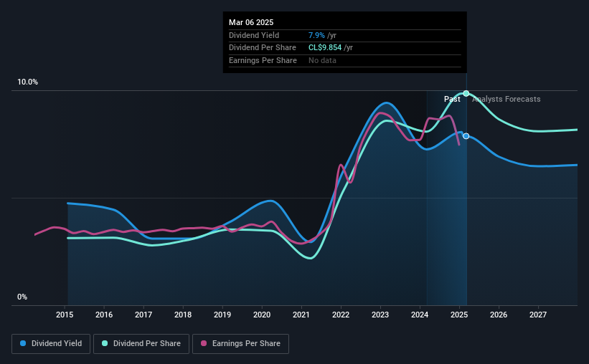The width and height of the screenshot is (589, 364).
Task: Toggle the Dividend Per Share legend button
Action: coord(141,344)
